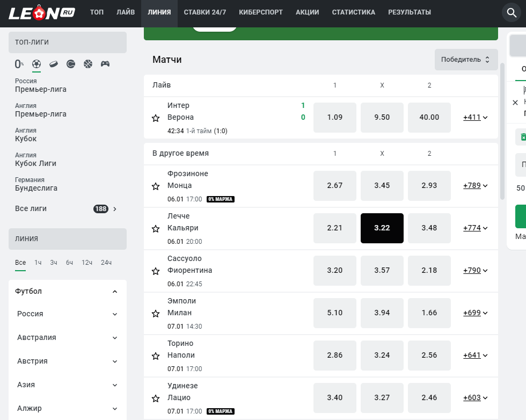Open the СТАТИСТИКА navigation tab
The width and height of the screenshot is (526, 420).
click(x=354, y=12)
